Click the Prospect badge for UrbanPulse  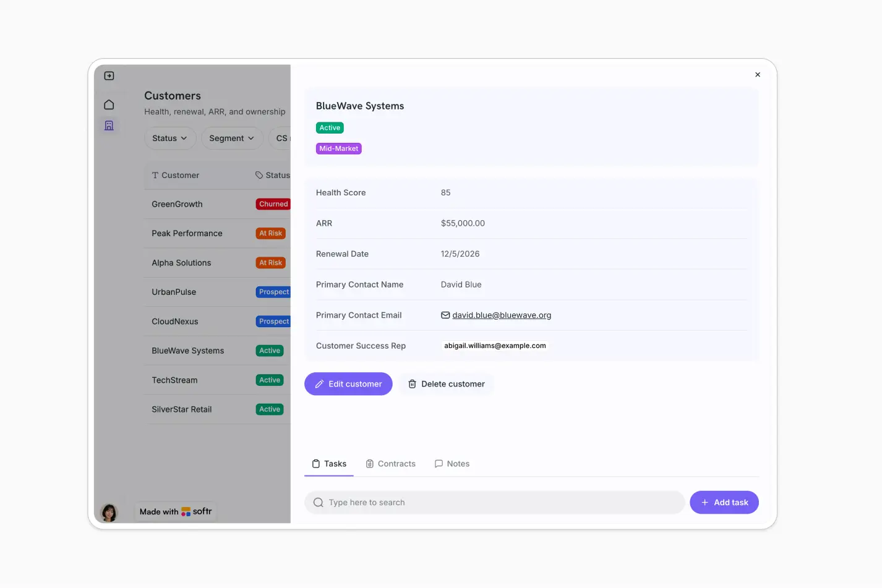coord(273,292)
